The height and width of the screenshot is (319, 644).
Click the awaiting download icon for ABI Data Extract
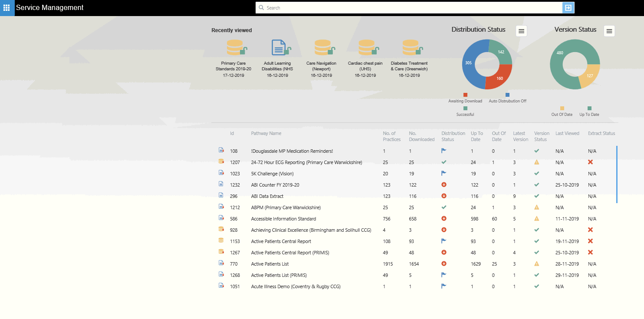click(x=444, y=196)
